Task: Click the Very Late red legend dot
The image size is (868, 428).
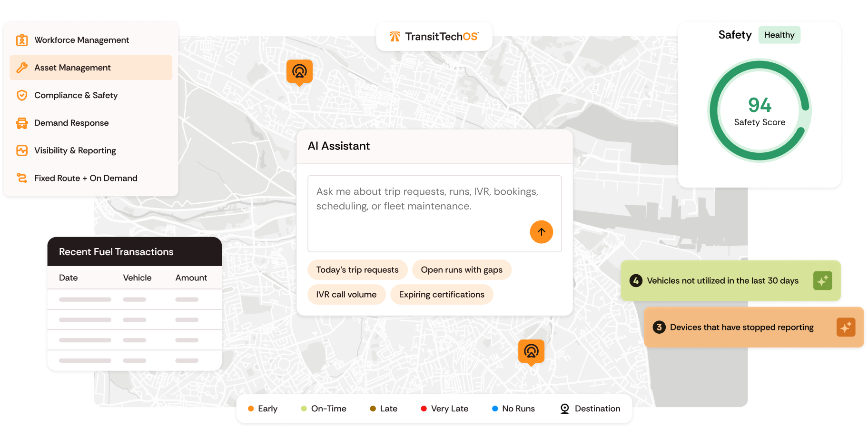Action: tap(424, 408)
